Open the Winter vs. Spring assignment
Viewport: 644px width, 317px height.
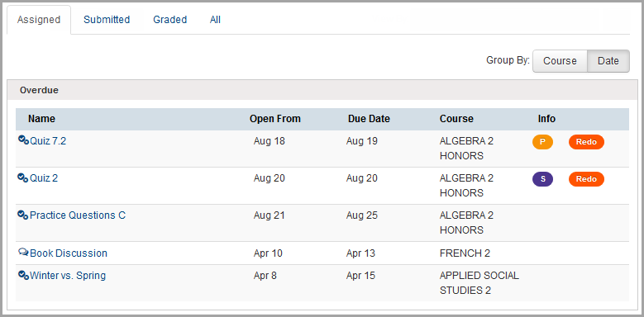(68, 276)
